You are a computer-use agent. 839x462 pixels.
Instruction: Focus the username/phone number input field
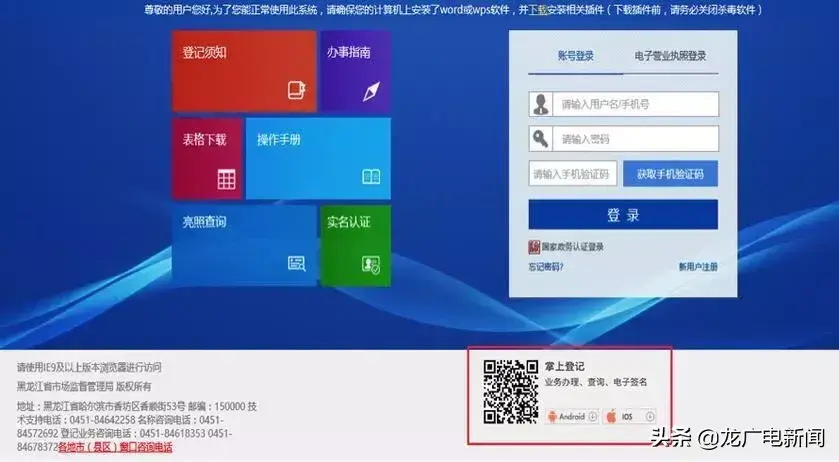(x=637, y=105)
